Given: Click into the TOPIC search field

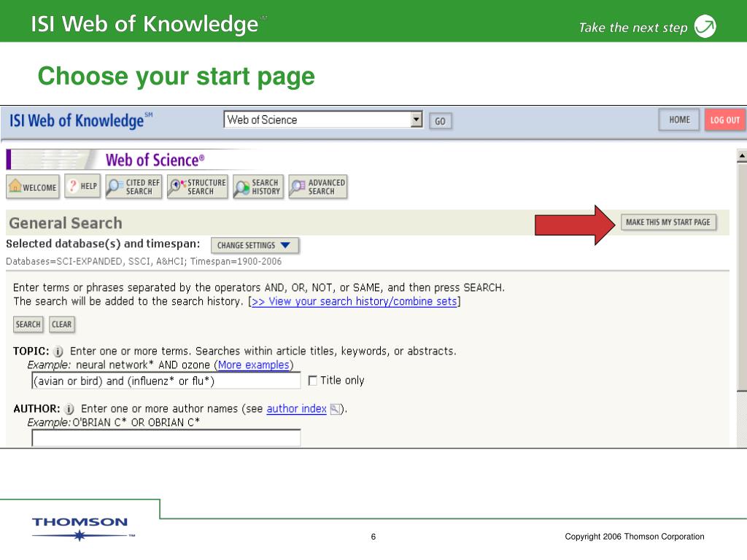Looking at the screenshot, I should click(x=166, y=381).
